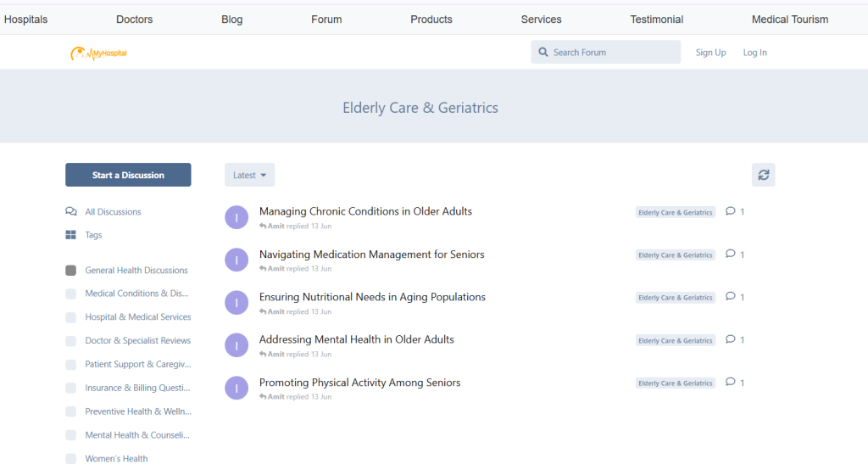Click the Elderly Care & Geriatrics tag on first discussion
Image resolution: width=868 pixels, height=470 pixels.
tap(675, 213)
